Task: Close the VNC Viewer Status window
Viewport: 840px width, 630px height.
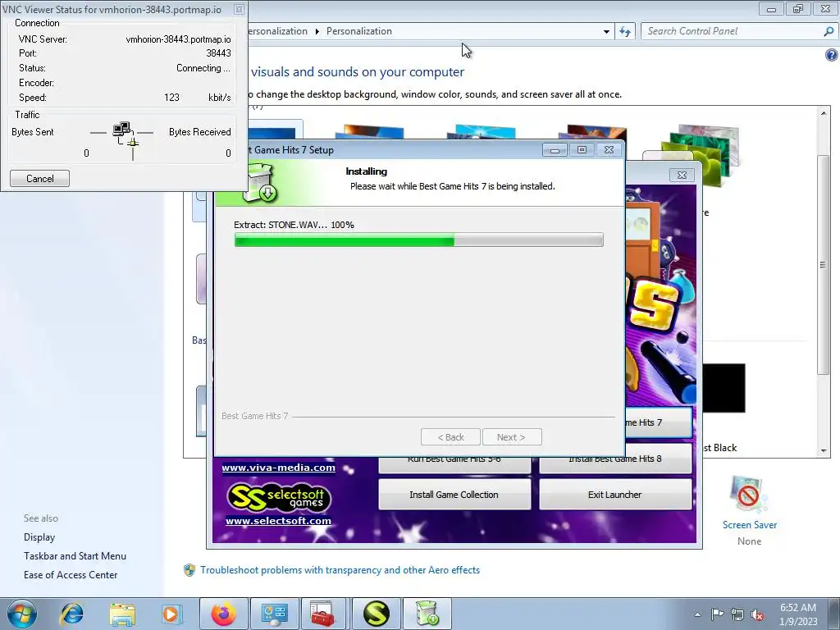Action: pos(239,9)
